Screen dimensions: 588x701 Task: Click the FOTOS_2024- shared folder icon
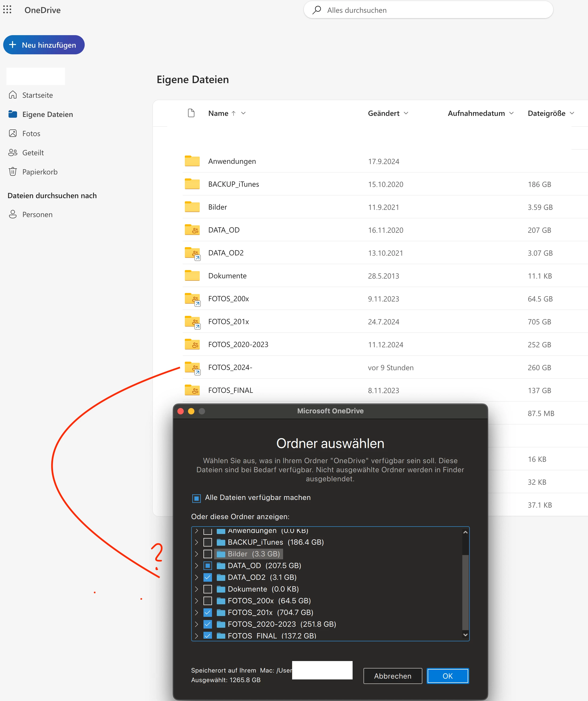tap(193, 368)
